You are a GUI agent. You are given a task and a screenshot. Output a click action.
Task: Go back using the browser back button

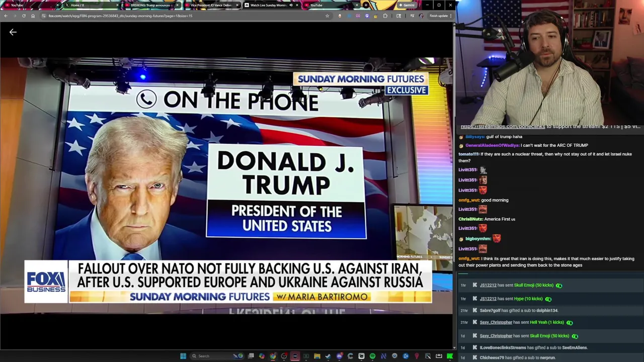tap(6, 16)
